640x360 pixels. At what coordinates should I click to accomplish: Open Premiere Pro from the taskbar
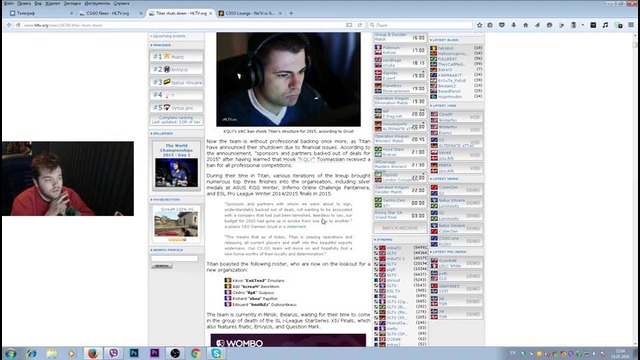point(155,353)
